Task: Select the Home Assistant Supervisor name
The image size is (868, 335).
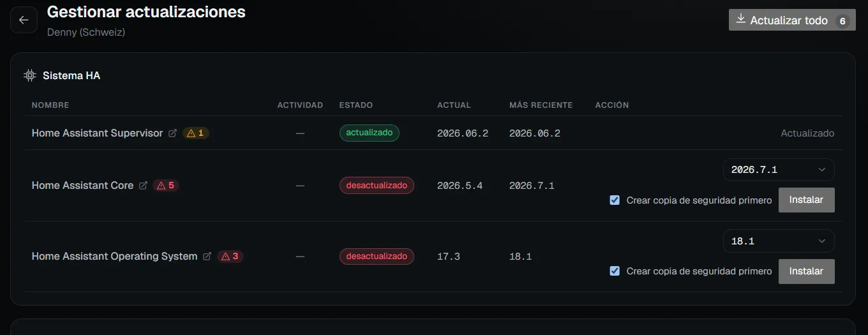Action: tap(97, 133)
